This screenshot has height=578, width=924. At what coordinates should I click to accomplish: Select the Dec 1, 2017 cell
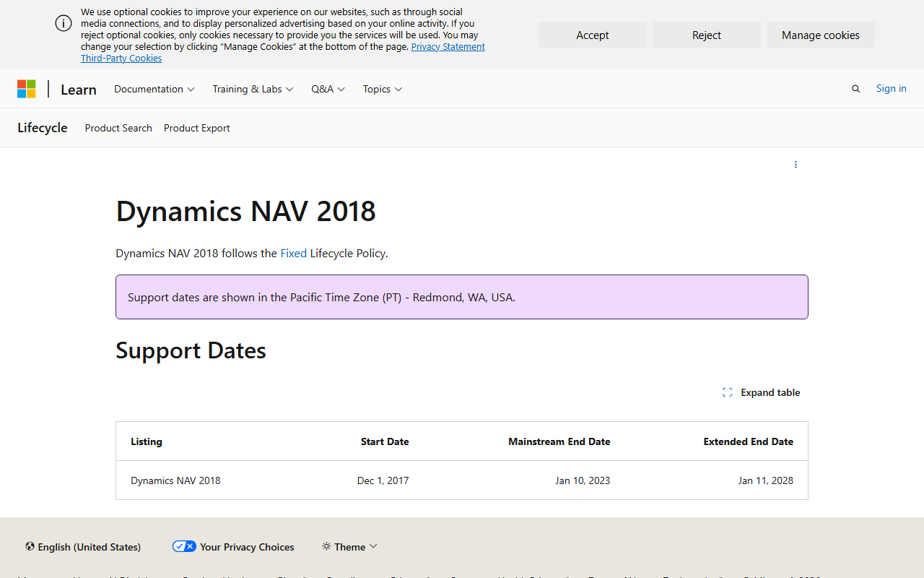point(383,480)
